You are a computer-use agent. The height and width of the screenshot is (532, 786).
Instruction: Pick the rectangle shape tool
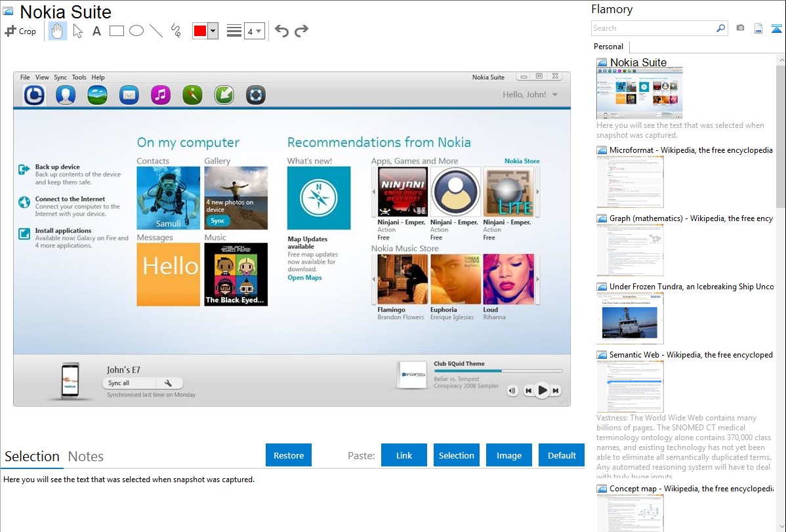116,31
